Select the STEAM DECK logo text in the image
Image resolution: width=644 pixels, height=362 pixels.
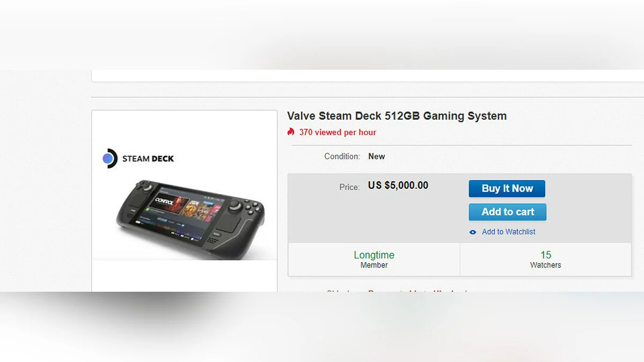click(148, 159)
